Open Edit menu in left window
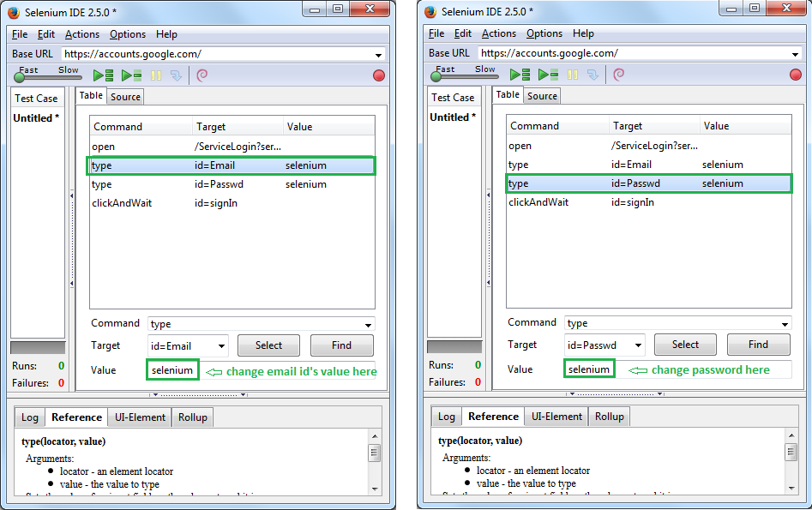Viewport: 812px width, 510px height. tap(46, 34)
